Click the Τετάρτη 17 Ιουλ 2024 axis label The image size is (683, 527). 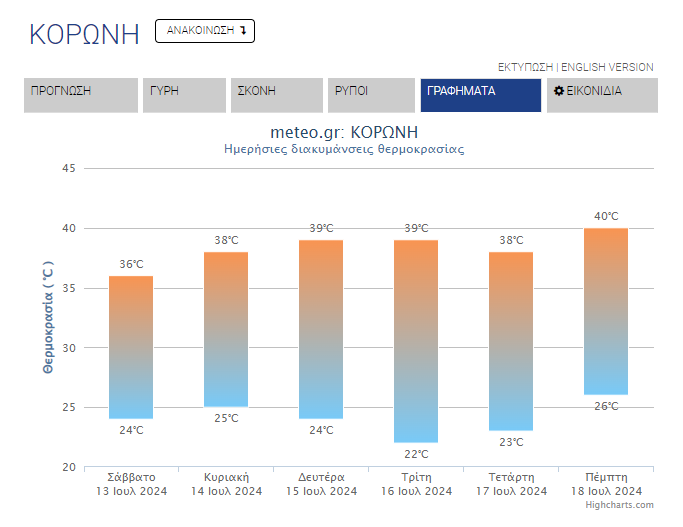point(511,484)
